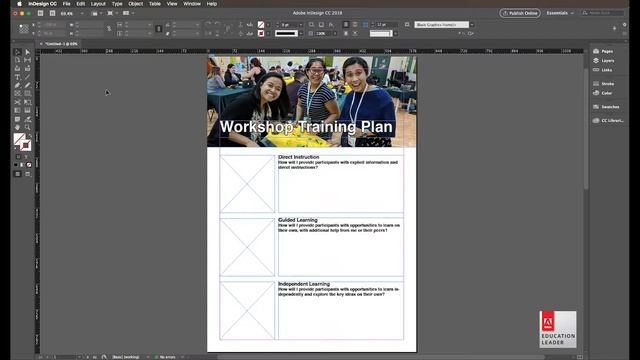
Task: Open the object style dropdown arrow
Action: [x=472, y=25]
